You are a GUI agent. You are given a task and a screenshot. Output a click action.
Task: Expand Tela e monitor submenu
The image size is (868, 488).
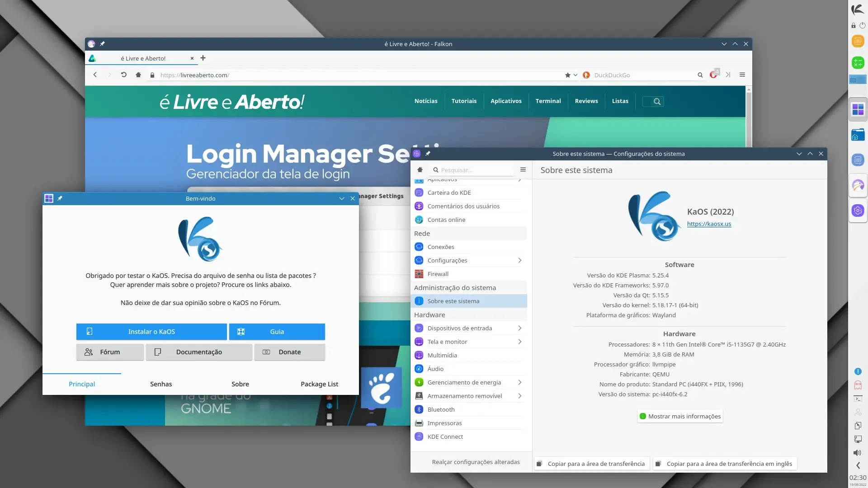(x=520, y=342)
